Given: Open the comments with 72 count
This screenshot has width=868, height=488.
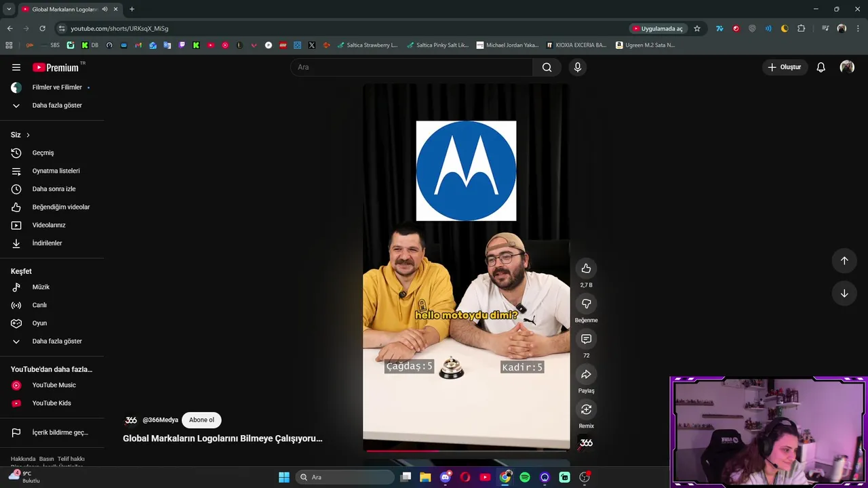Looking at the screenshot, I should click(587, 339).
